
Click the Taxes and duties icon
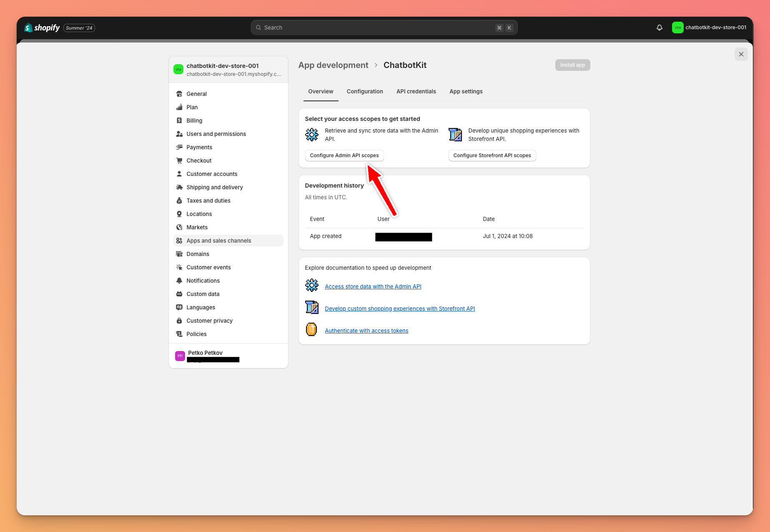179,201
